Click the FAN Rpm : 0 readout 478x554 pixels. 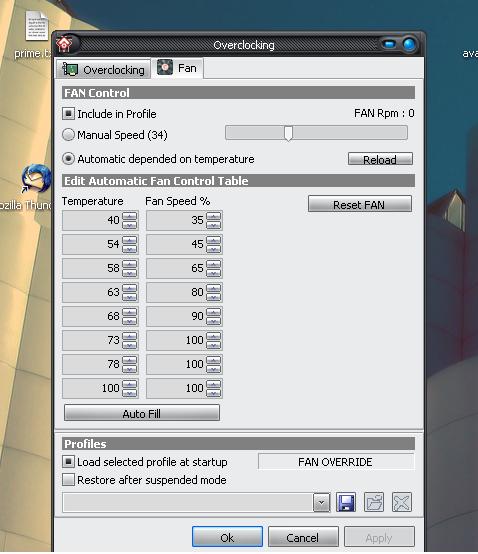tap(384, 113)
